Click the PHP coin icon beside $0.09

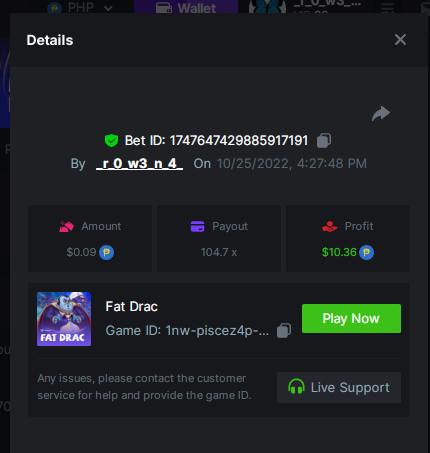tap(106, 252)
